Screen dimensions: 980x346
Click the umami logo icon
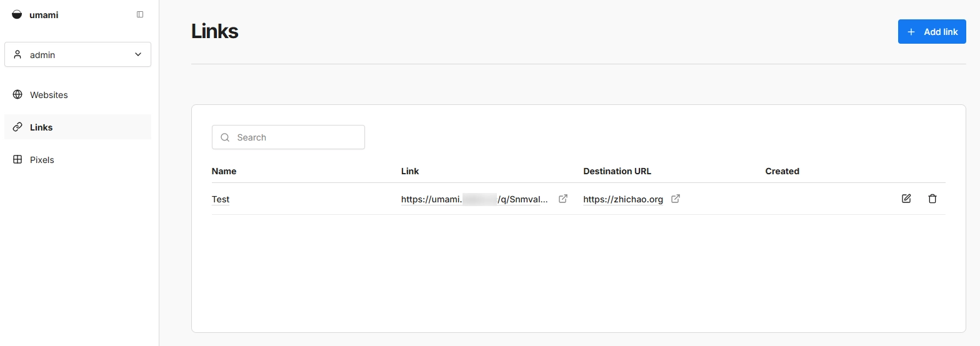(x=17, y=14)
